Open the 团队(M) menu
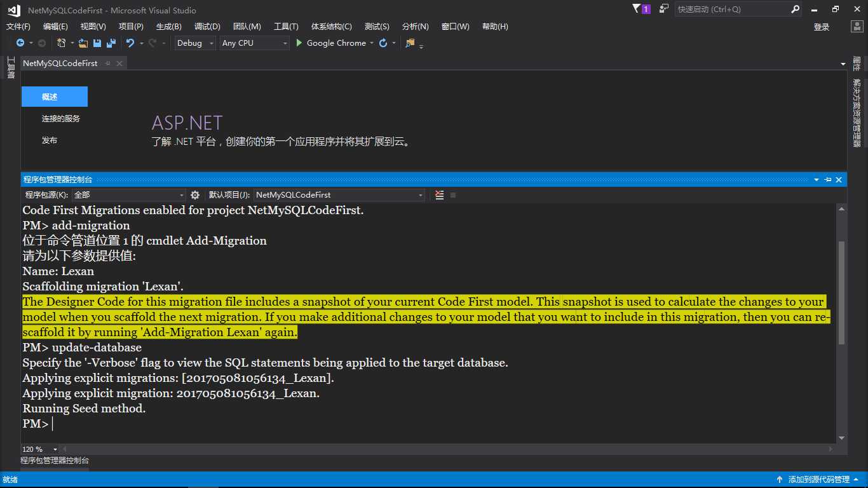Image resolution: width=868 pixels, height=488 pixels. [247, 27]
